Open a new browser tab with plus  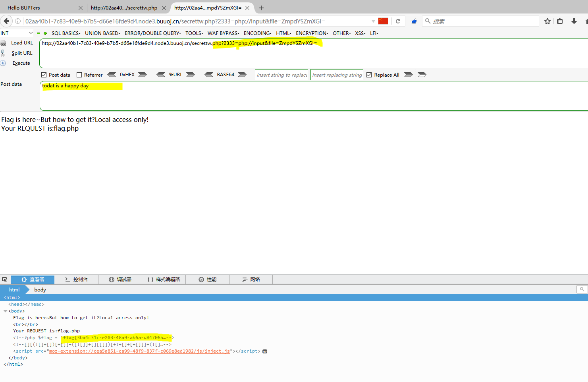(261, 8)
